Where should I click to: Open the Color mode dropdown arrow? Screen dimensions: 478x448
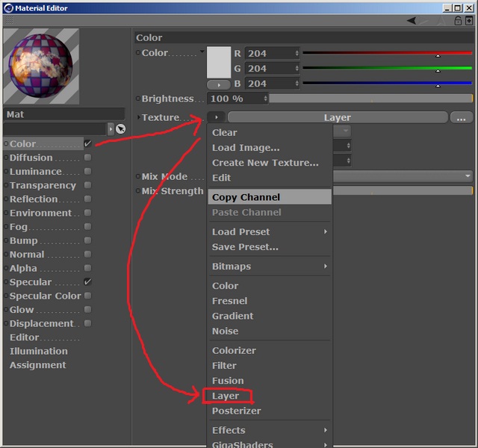[x=202, y=52]
